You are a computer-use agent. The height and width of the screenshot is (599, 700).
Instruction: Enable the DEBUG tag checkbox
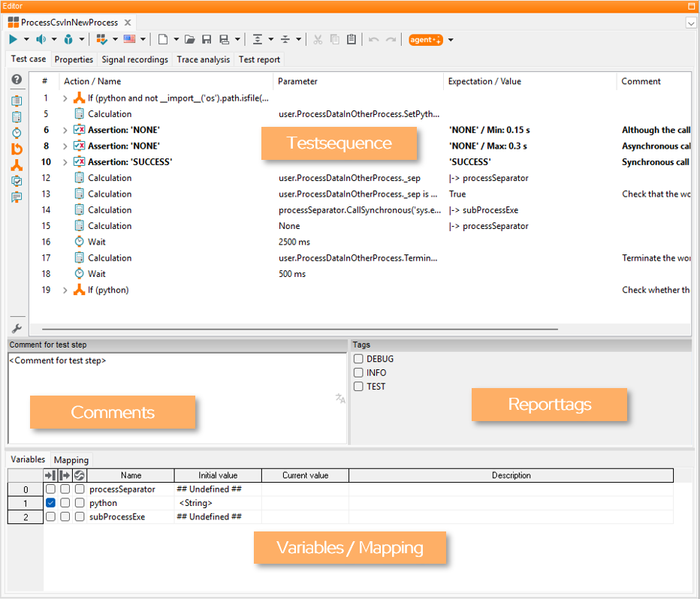tap(358, 359)
